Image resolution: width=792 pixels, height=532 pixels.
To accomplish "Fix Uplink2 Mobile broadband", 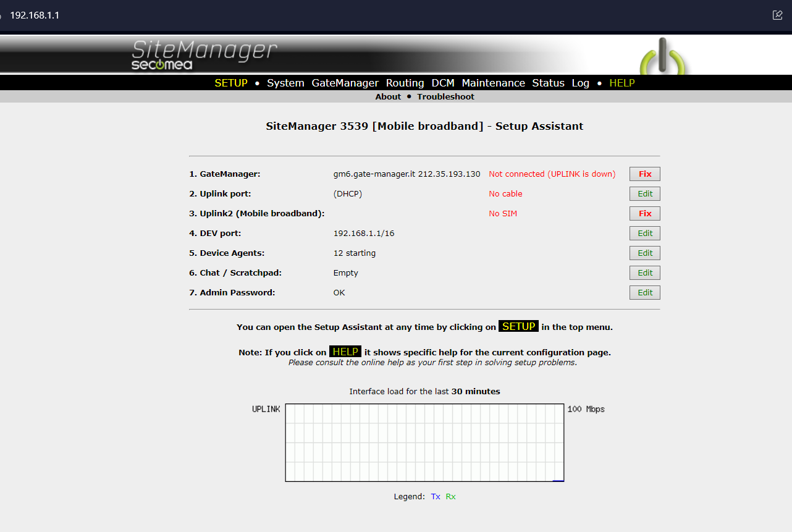I will pyautogui.click(x=645, y=214).
